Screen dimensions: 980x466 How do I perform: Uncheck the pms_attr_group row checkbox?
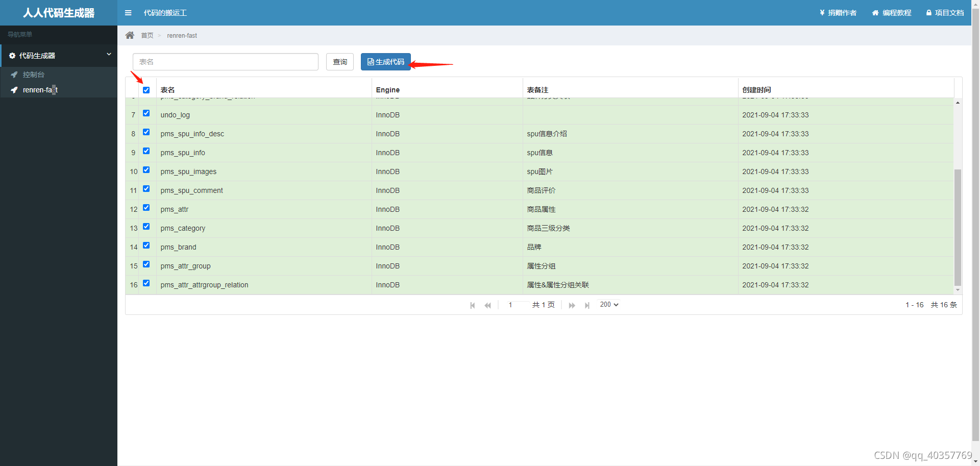146,264
